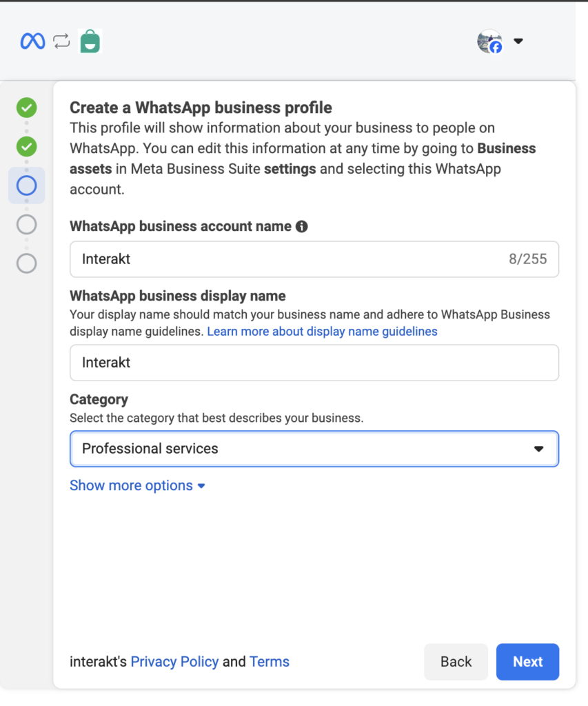Click the WhatsApp business display name field
The width and height of the screenshot is (588, 706).
314,363
